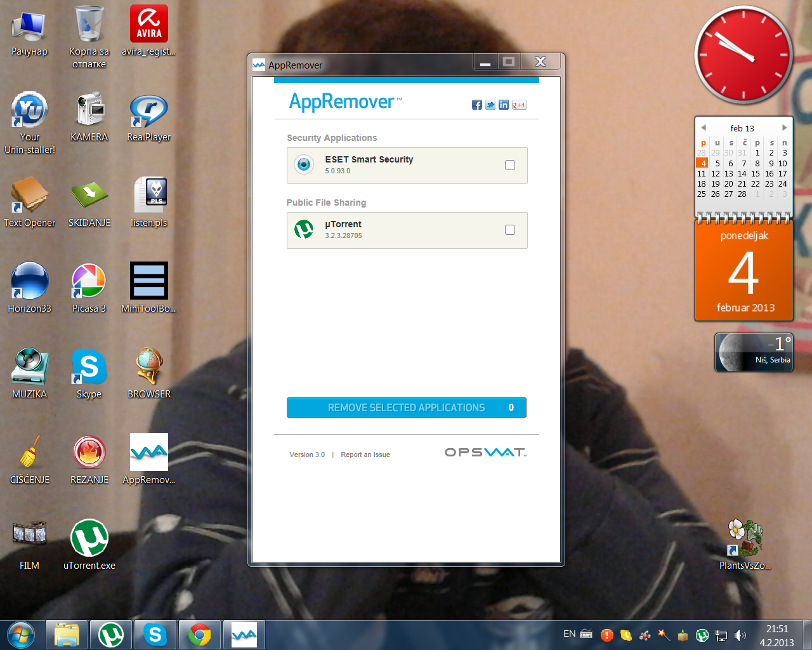Select the BROWSER desktop icon
This screenshot has height=650, width=812.
pos(148,374)
